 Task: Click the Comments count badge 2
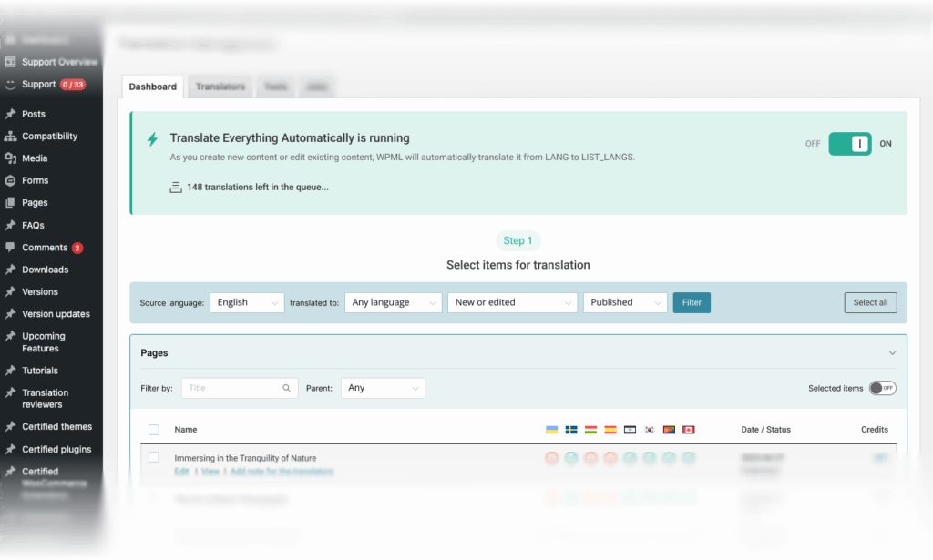tap(77, 248)
